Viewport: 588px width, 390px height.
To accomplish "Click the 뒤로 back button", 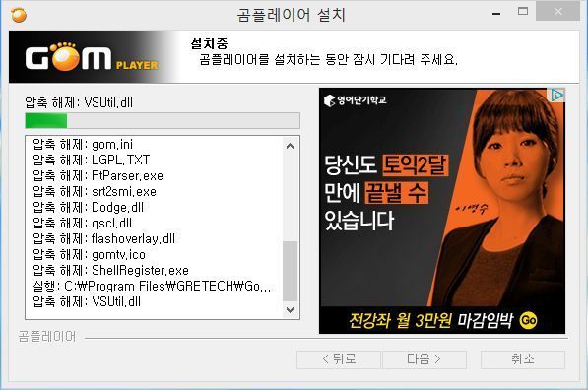I will pyautogui.click(x=339, y=359).
